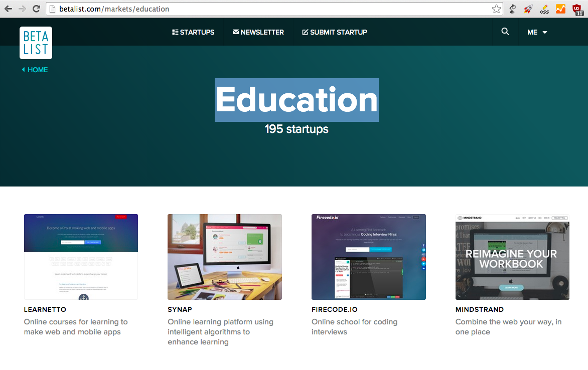The height and width of the screenshot is (370, 588).
Task: Click the BetaList logo
Action: tap(36, 43)
